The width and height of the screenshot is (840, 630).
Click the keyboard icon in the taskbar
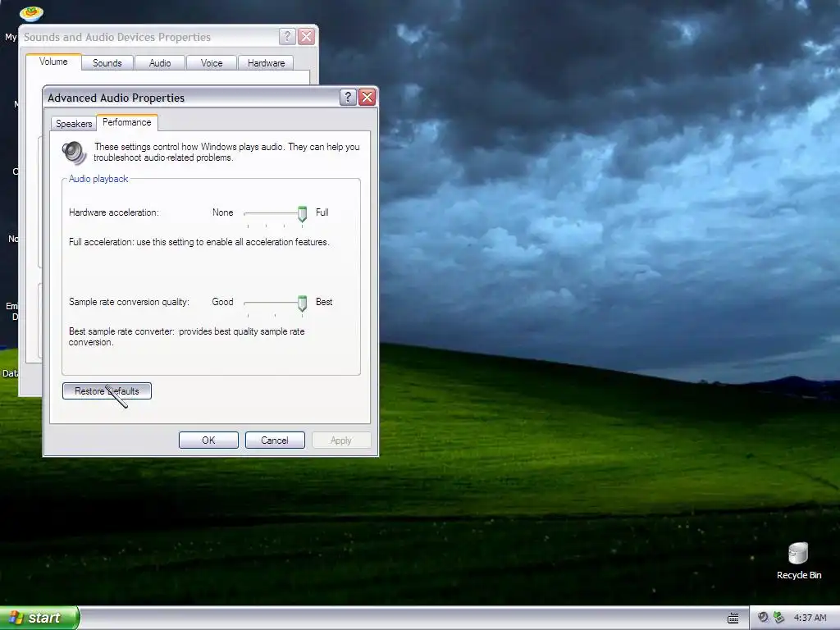[733, 619]
